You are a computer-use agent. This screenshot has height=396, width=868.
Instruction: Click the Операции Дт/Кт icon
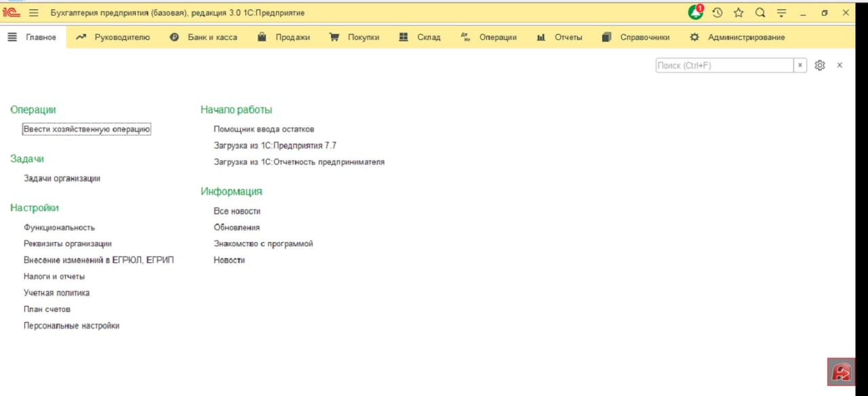pyautogui.click(x=465, y=37)
